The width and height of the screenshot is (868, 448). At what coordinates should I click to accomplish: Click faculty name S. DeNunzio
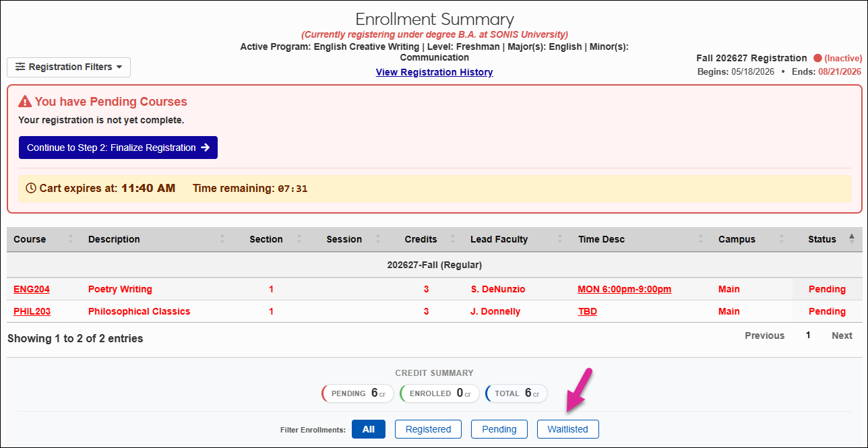click(x=498, y=289)
